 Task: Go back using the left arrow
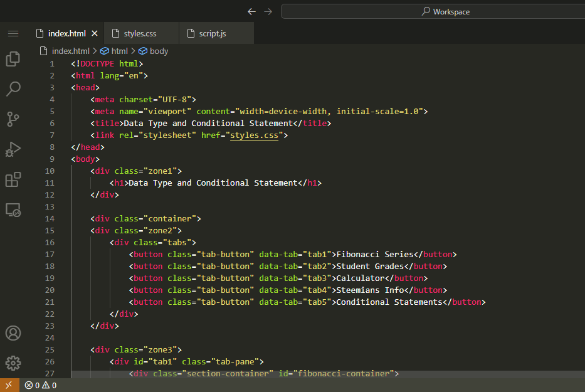251,11
